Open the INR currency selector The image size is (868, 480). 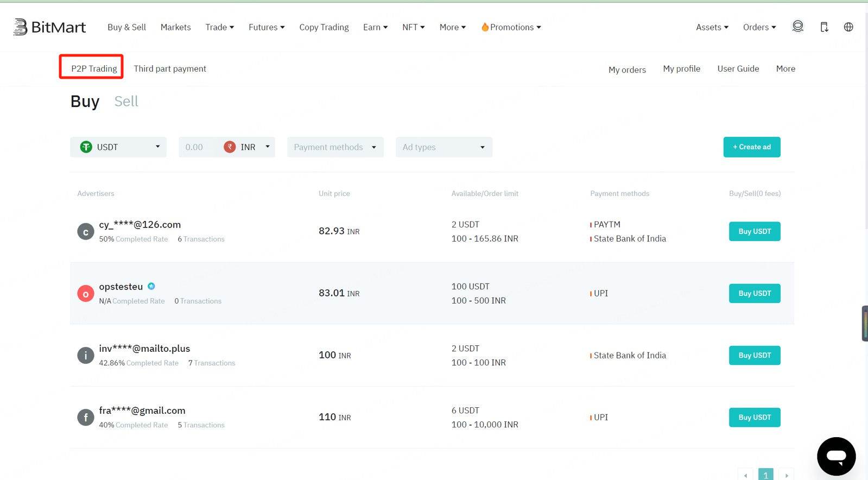tap(248, 147)
